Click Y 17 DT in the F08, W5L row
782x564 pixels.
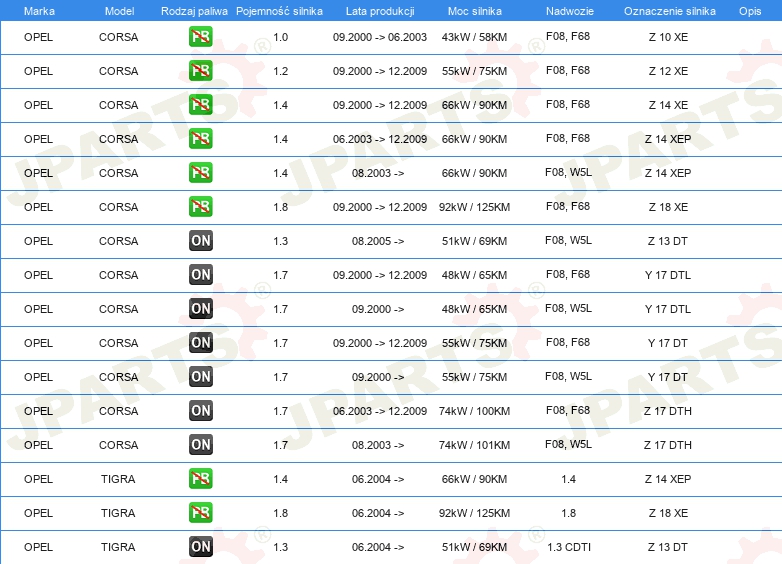(x=668, y=377)
